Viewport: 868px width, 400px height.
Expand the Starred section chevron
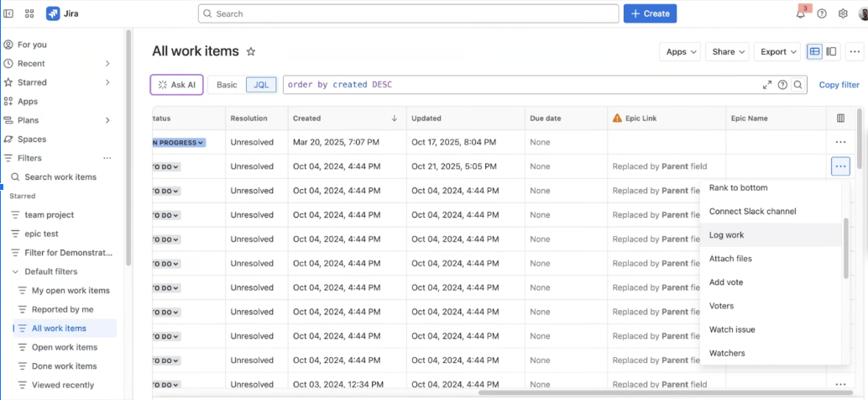pos(107,82)
